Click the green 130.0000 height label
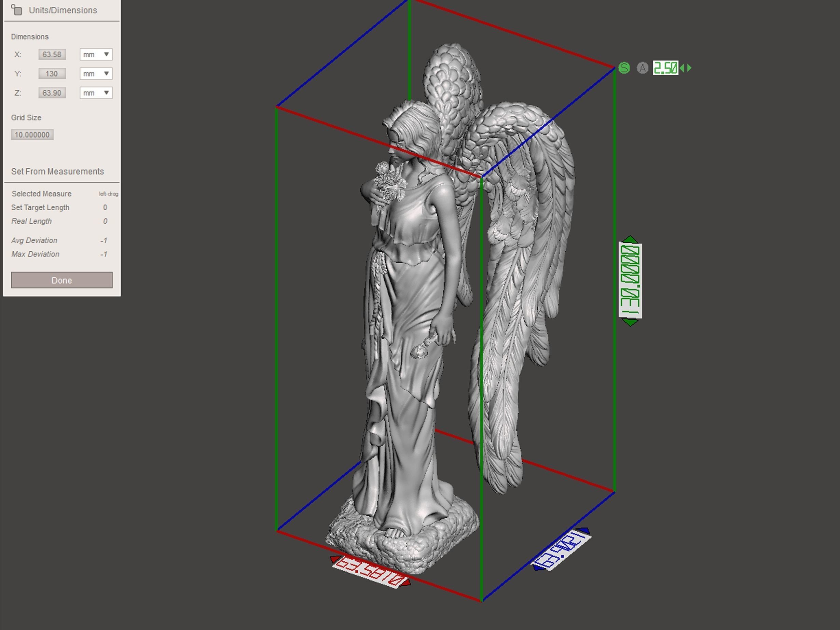840x630 pixels. (x=630, y=281)
